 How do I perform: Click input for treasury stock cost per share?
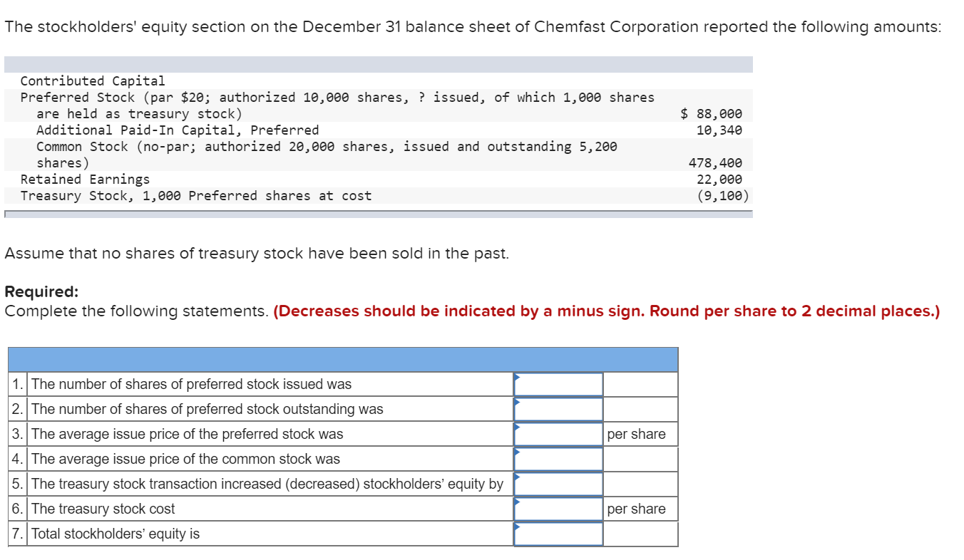pos(558,509)
